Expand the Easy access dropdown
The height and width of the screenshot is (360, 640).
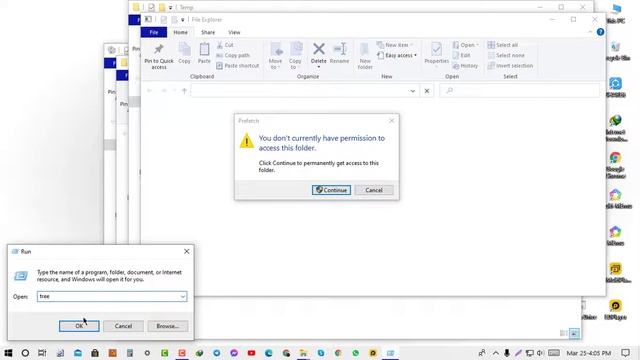pyautogui.click(x=397, y=55)
